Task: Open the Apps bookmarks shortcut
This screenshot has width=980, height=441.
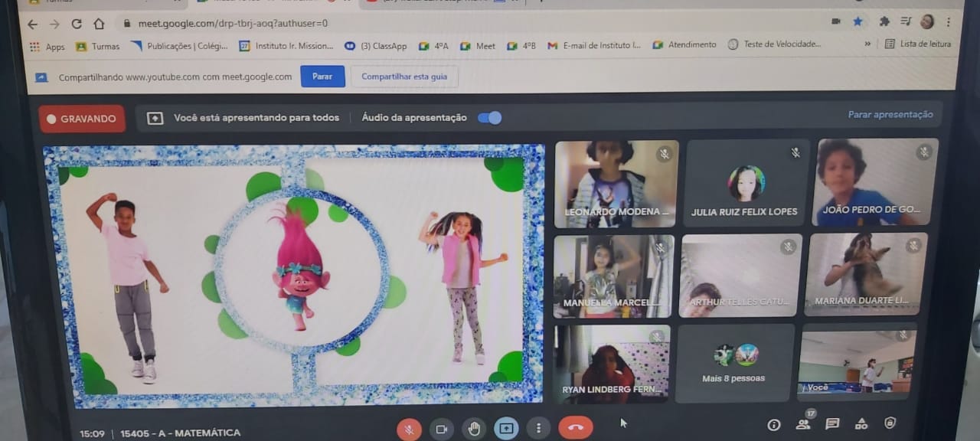Action: point(47,47)
